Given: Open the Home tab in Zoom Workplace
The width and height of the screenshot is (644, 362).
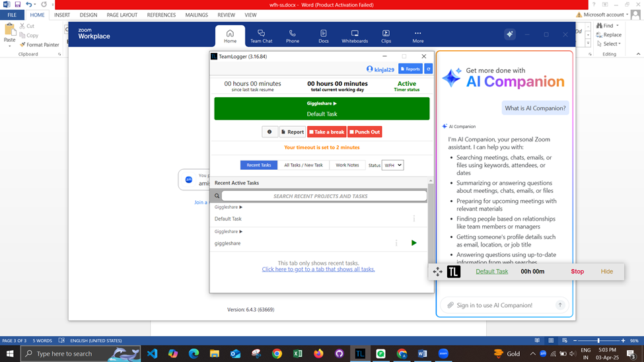Looking at the screenshot, I should pos(230,36).
